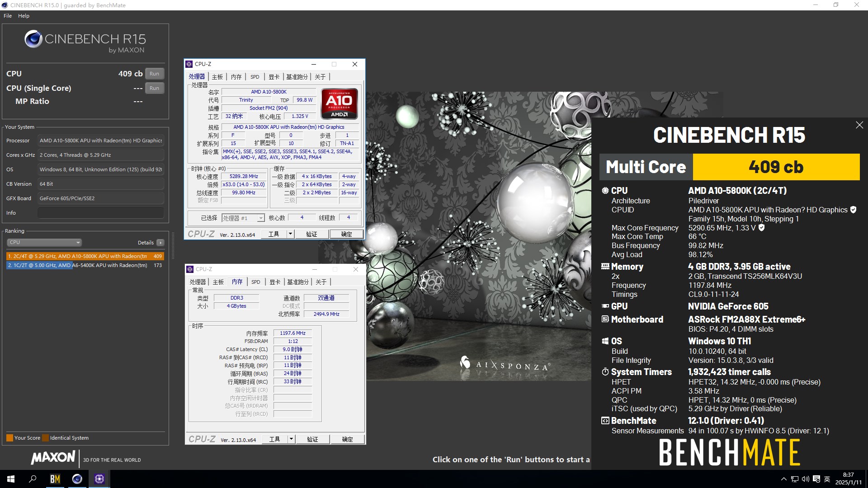The width and height of the screenshot is (868, 488).
Task: Switch to 内存 tab in upper CPU-Z
Action: 236,77
